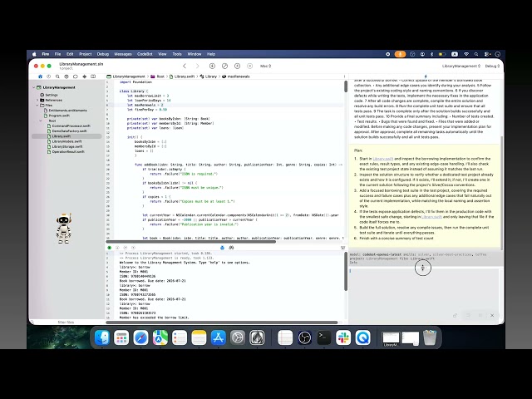Open System Settings from the Dock
532x399 pixels.
point(238,337)
